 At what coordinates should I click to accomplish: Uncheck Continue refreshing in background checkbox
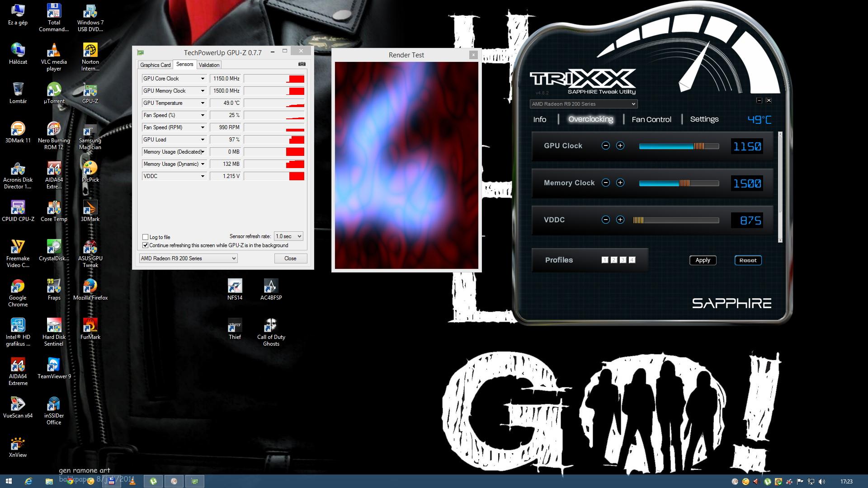(x=145, y=245)
